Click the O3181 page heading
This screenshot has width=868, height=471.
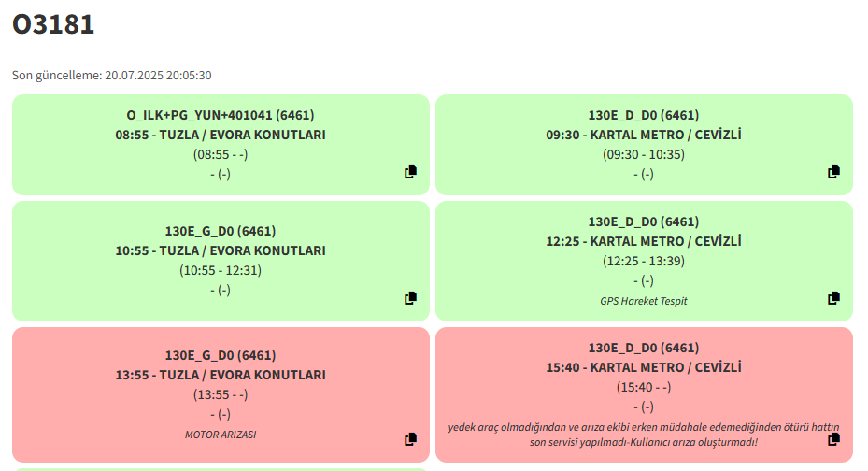(x=53, y=24)
